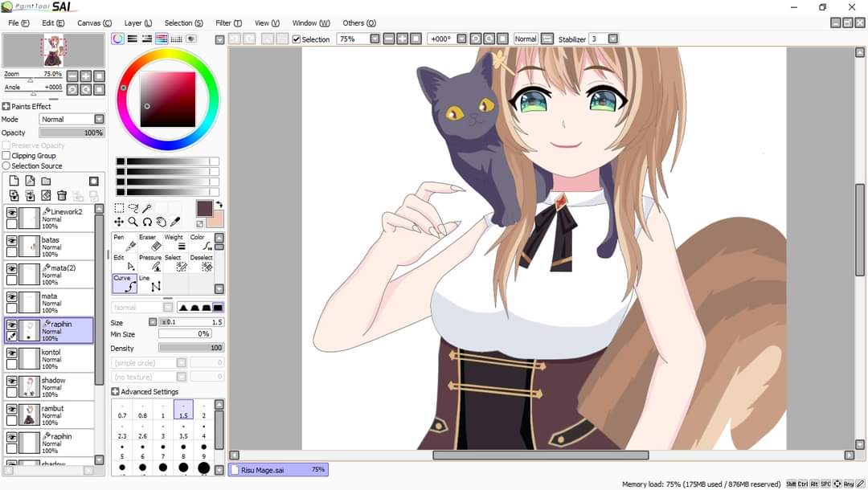
Task: Open the brush Size multiplier dropdown
Action: (x=153, y=322)
